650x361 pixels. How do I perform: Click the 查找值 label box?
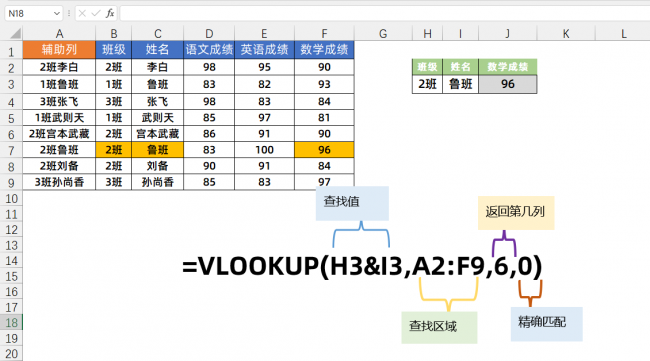(352, 203)
